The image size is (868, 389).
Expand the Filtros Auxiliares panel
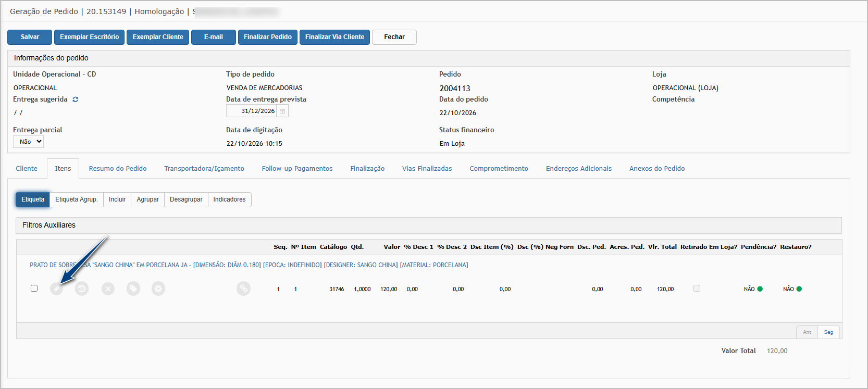(x=429, y=225)
